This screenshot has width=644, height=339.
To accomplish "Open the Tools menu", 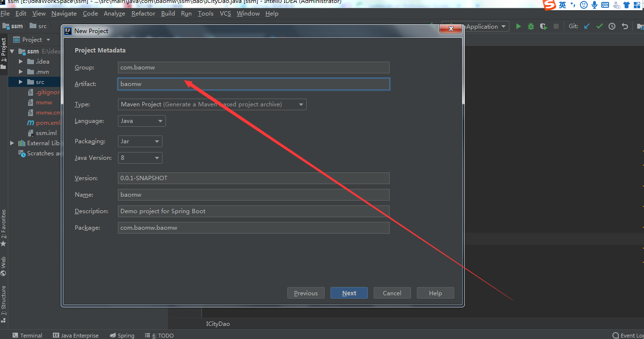I will (x=206, y=14).
